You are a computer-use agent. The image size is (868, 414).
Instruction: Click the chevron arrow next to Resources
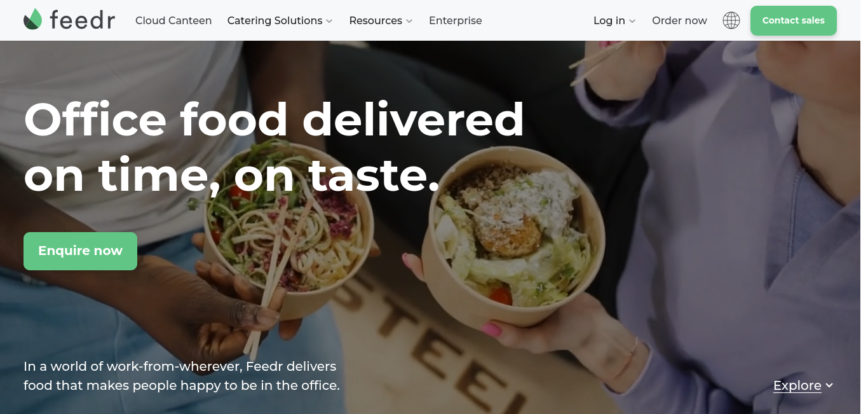click(409, 21)
